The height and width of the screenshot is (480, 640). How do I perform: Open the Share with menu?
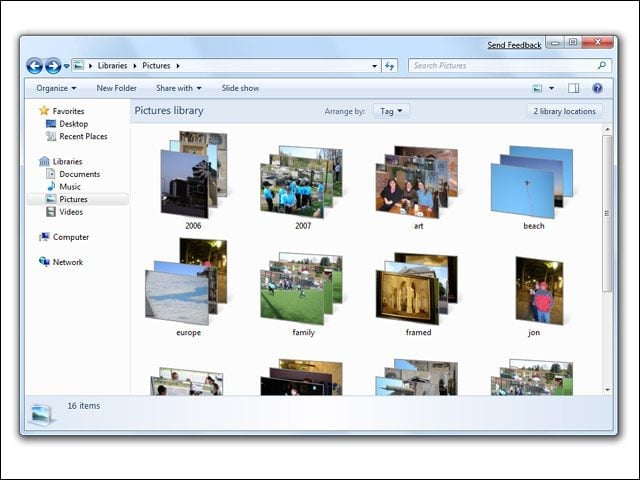point(178,88)
